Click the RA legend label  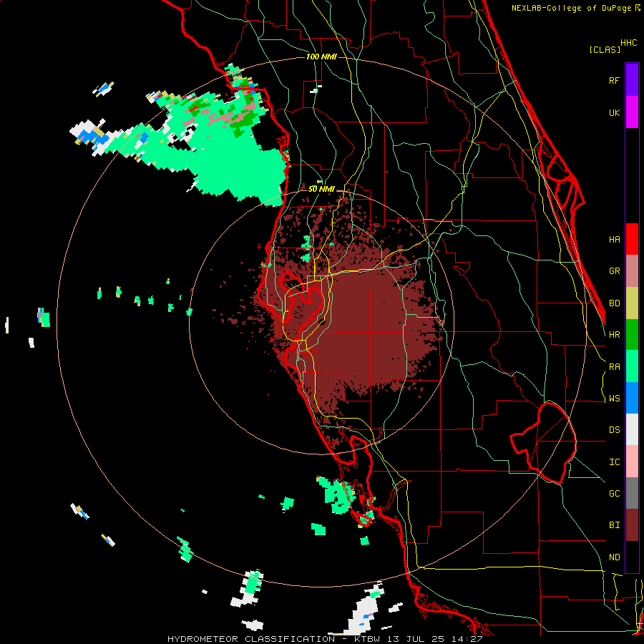click(x=614, y=366)
